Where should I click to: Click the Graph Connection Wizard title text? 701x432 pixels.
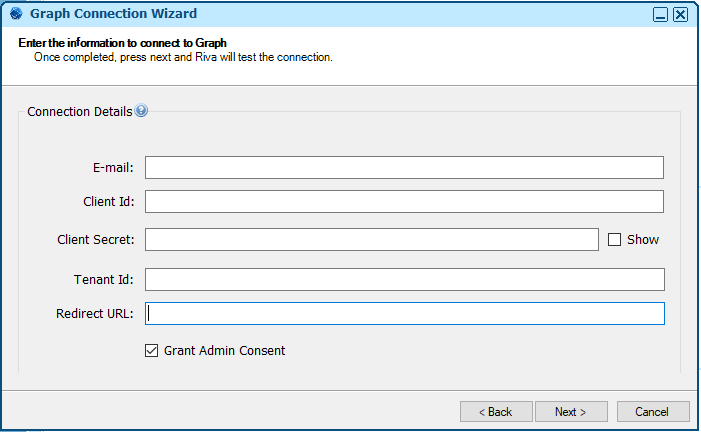[x=113, y=14]
